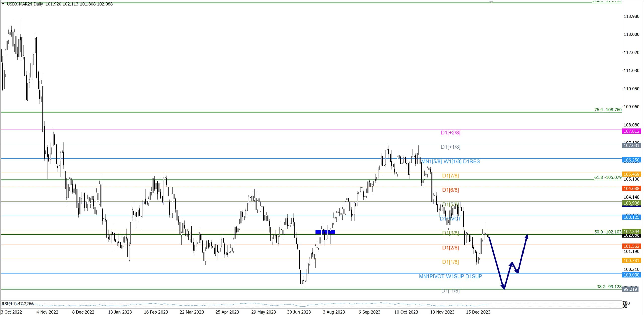Click the dark blue forecast arrow tip at 102.103

tap(527, 236)
